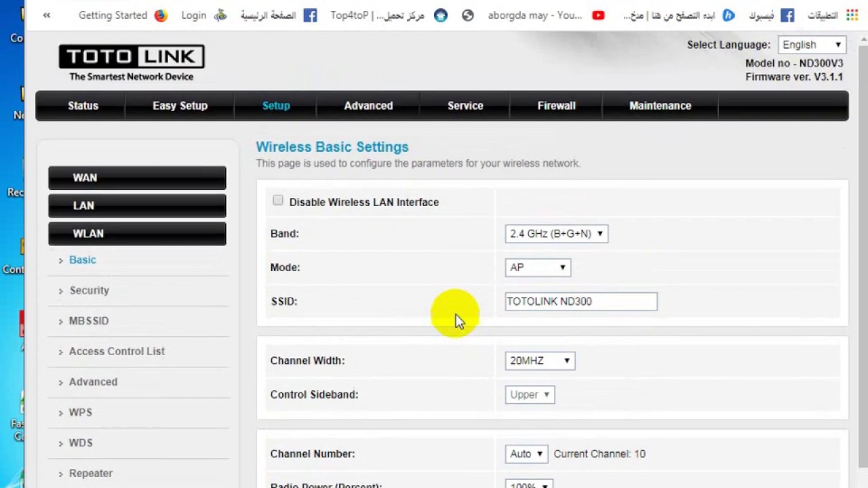The image size is (868, 488).
Task: Click the Facebook icon beside فيسبوك bookmark
Action: [787, 15]
